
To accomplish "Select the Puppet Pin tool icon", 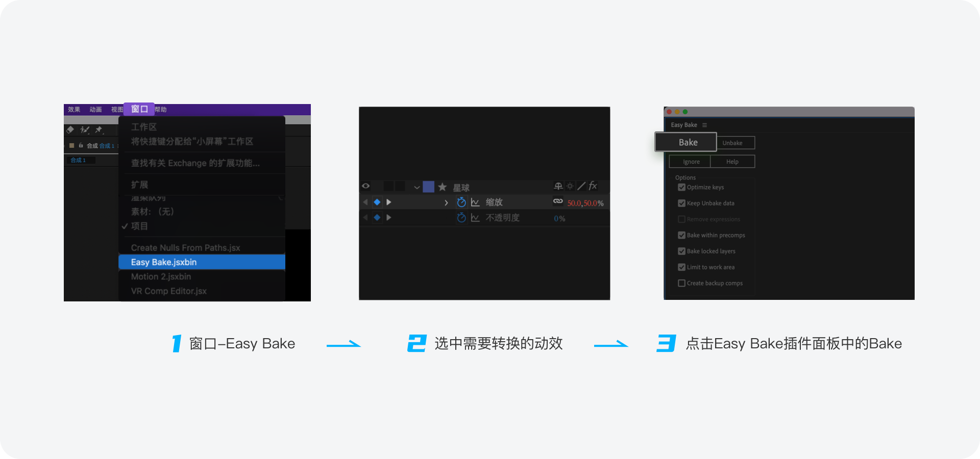I will click(x=99, y=130).
